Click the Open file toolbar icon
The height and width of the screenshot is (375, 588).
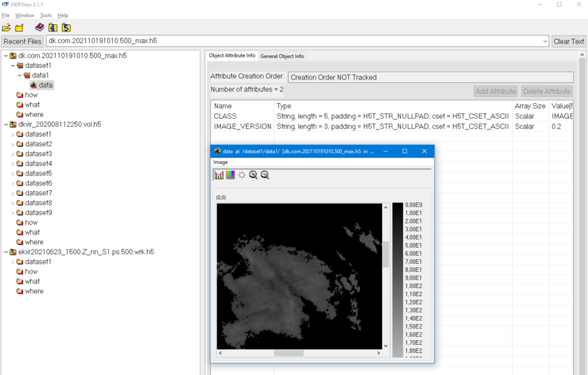pyautogui.click(x=7, y=27)
